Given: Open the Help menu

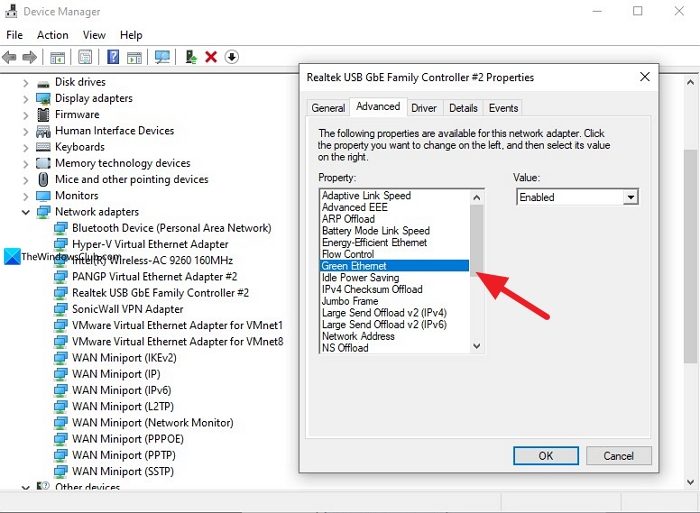Looking at the screenshot, I should (x=131, y=35).
